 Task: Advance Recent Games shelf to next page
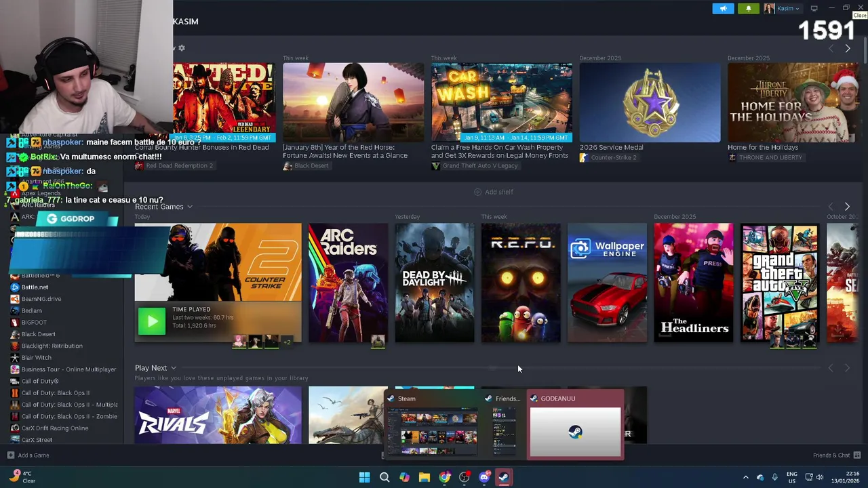coord(847,207)
